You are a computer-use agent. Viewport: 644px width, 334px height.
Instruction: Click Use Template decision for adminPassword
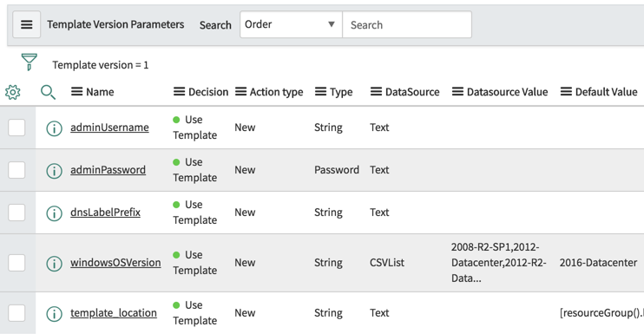pos(195,170)
